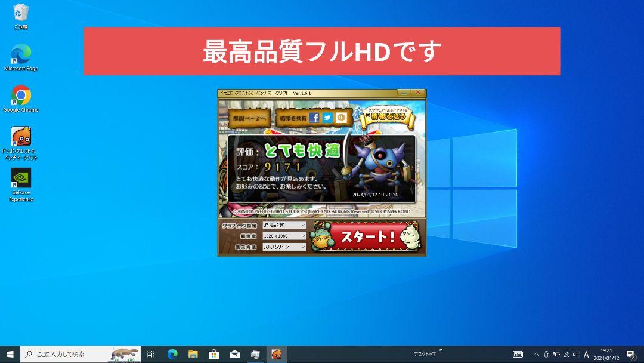This screenshot has height=363, width=644.
Task: Show hidden system tray icons
Action: (536, 355)
